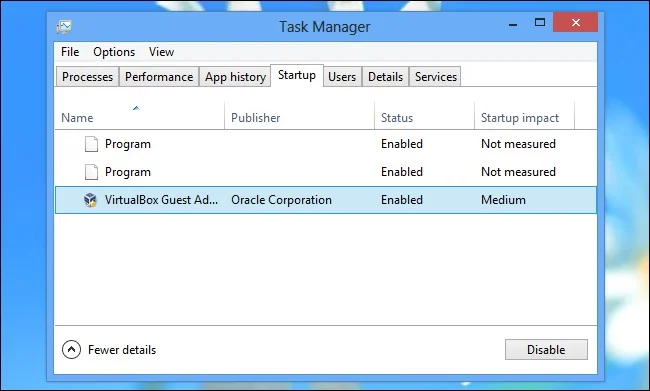Click the VirtualBox Guest Additions cube icon

pos(90,200)
